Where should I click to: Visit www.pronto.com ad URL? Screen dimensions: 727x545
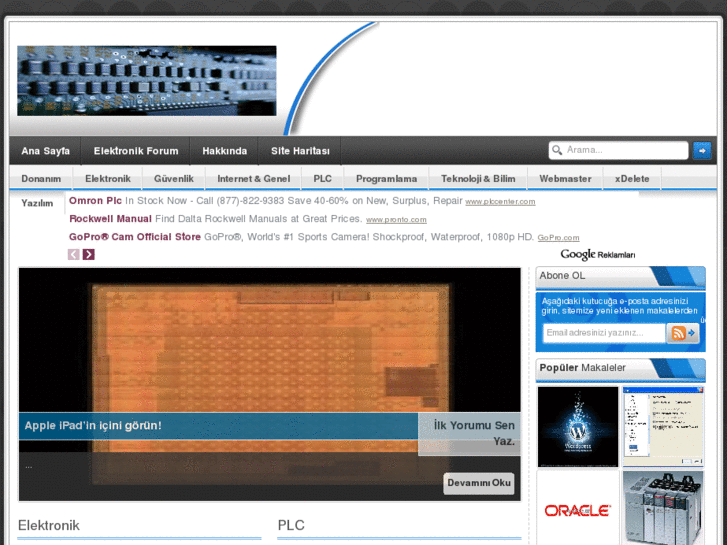(396, 220)
